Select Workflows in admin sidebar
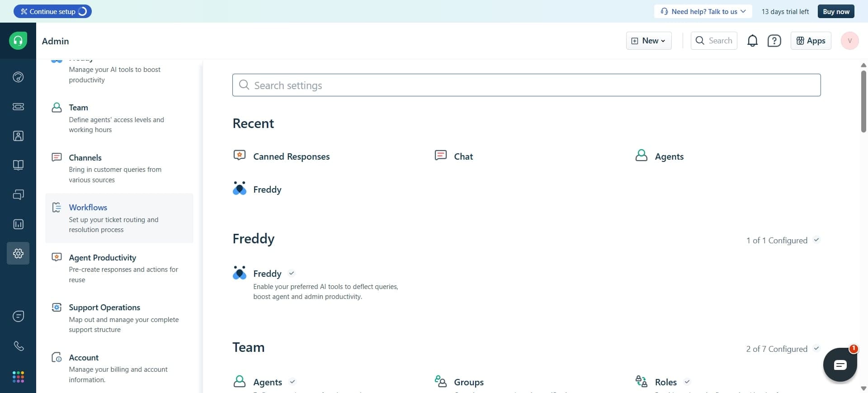Viewport: 868px width, 393px height. coord(88,208)
